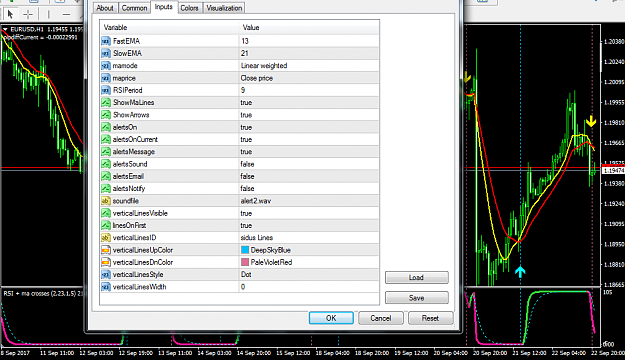Image resolution: width=625 pixels, height=360 pixels.
Task: Select the cursor arrow tool in toolbar
Action: pyautogui.click(x=10, y=14)
